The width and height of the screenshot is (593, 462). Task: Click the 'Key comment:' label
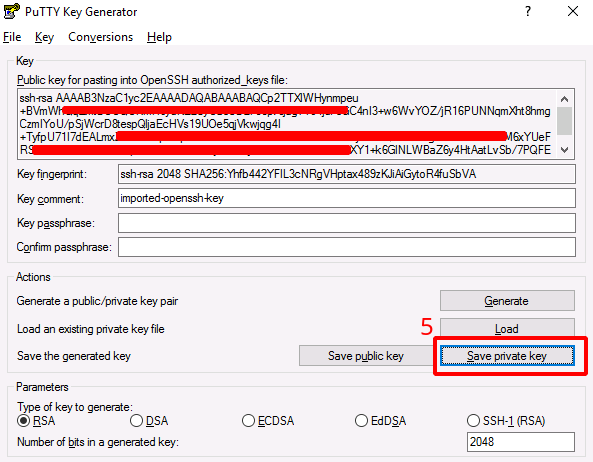click(x=50, y=199)
